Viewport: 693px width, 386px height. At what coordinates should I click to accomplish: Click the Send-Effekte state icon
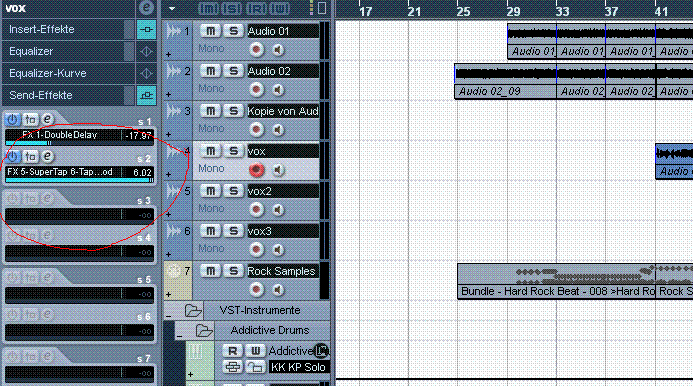coord(146,95)
